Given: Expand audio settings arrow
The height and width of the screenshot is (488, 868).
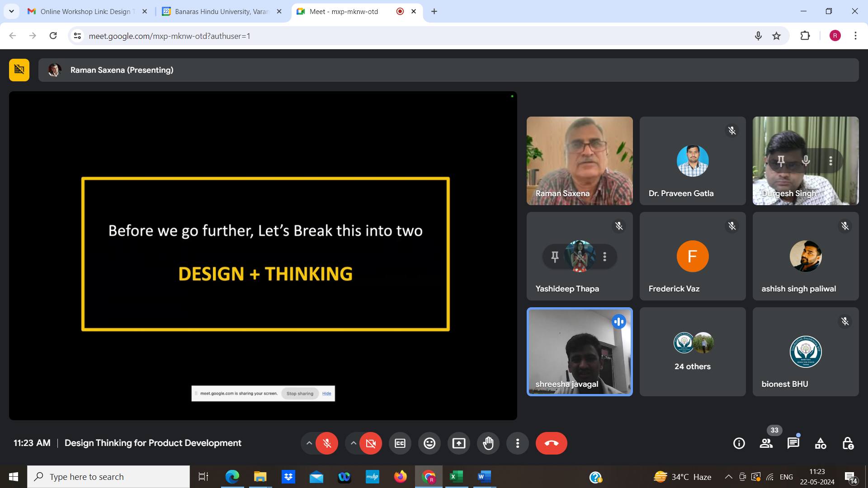Looking at the screenshot, I should click(309, 443).
